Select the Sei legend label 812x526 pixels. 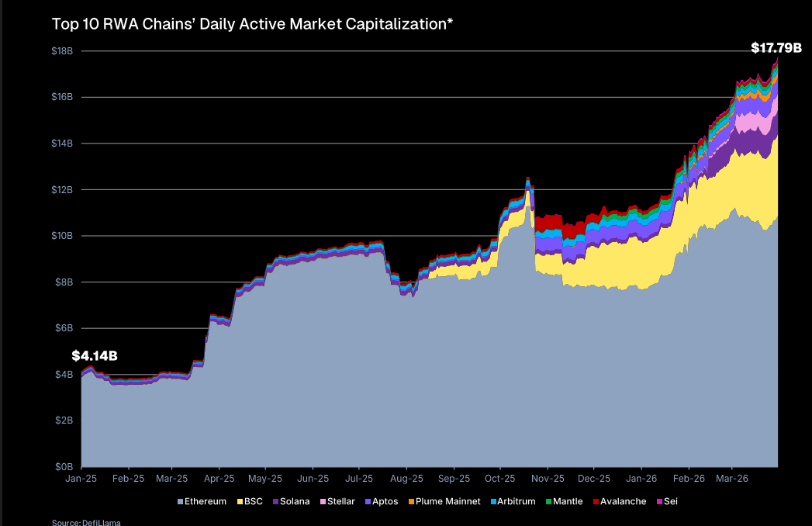(x=671, y=502)
